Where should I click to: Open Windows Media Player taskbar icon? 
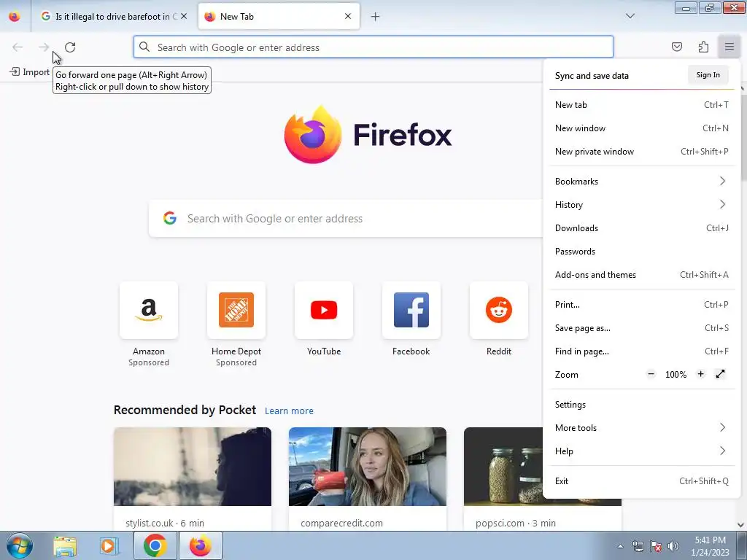[x=109, y=545]
